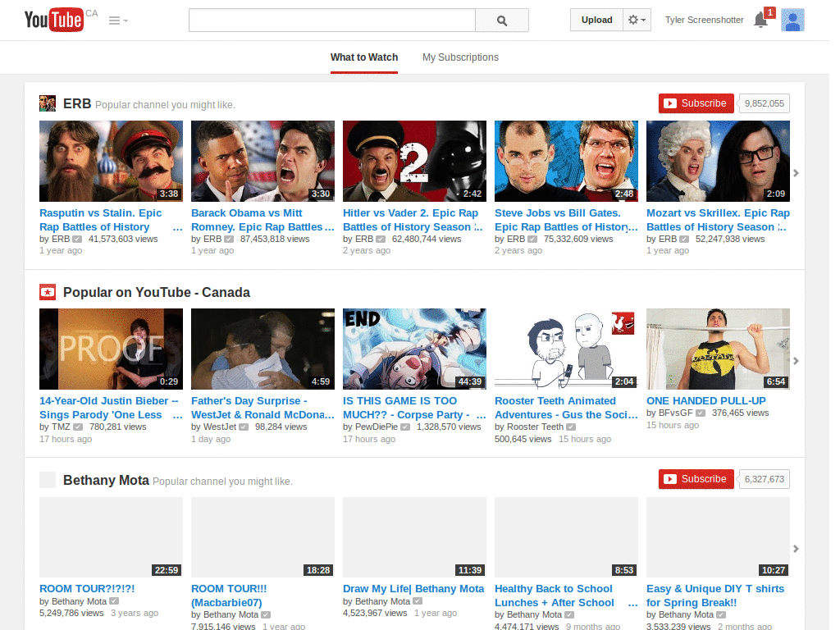Open the Hitler vs Vader 2 thumbnail

point(414,161)
